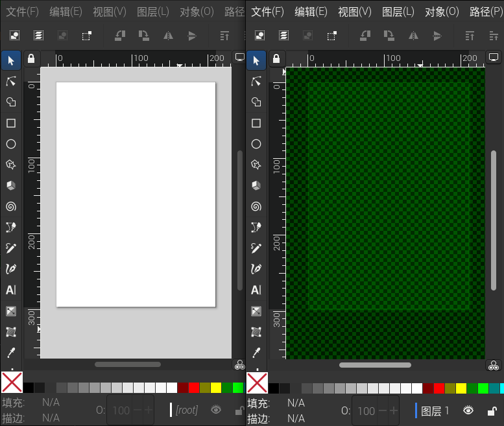The image size is (504, 426).
Task: Open the 图层 1 layer dropdown
Action: [x=432, y=410]
